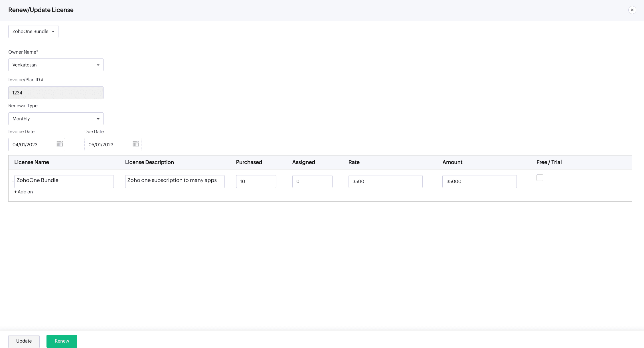
Task: Click the Assigned field showing 0
Action: [x=312, y=181]
